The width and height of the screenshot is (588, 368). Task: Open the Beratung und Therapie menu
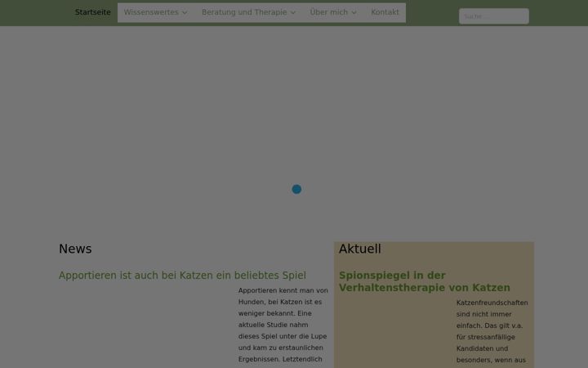(244, 12)
